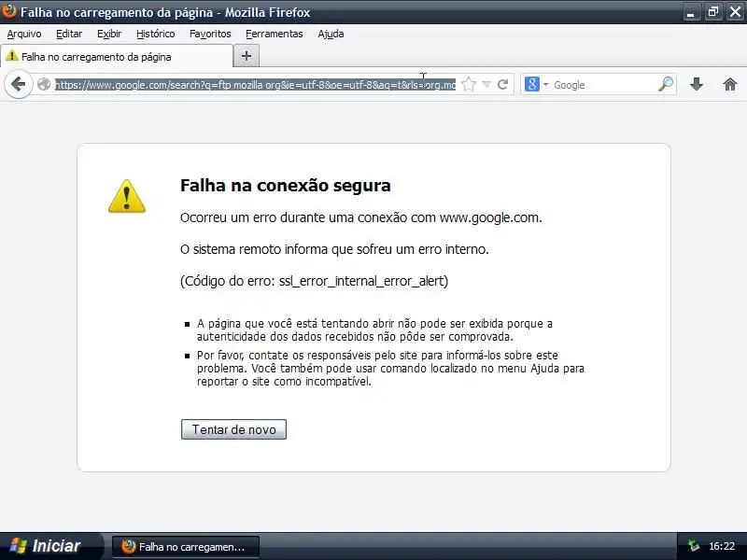747x560 pixels.
Task: Bookmark this page with the star icon
Action: click(x=469, y=84)
